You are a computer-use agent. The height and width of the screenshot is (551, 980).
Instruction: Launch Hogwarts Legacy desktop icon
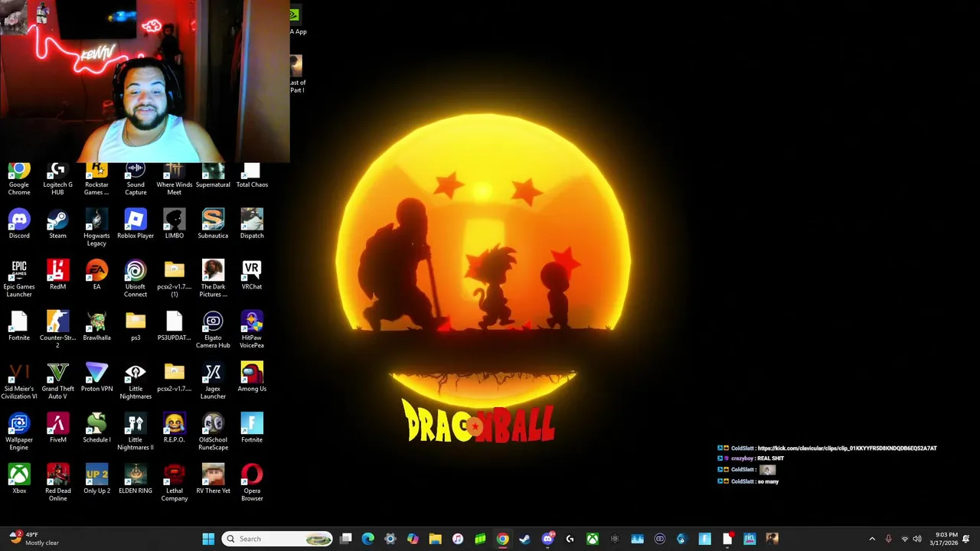(x=96, y=228)
